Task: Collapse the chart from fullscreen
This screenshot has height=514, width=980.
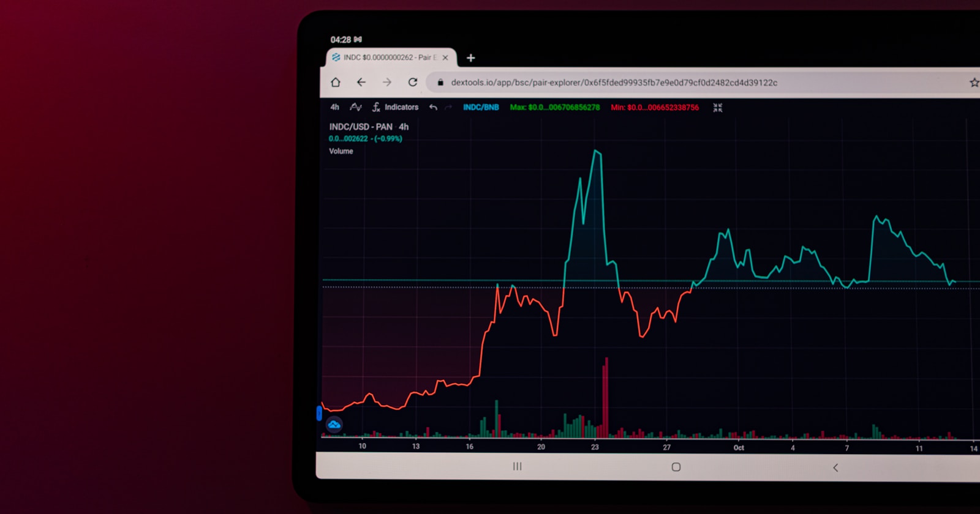Action: pos(718,108)
